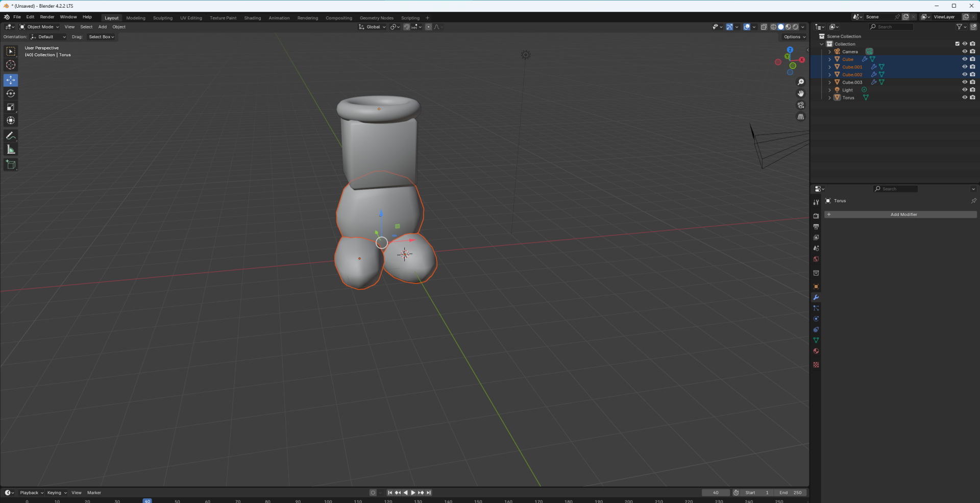Open the viewport Options button

[x=794, y=37]
